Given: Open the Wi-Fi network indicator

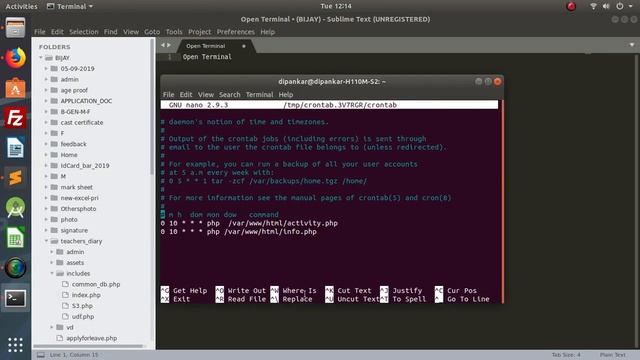Looking at the screenshot, I should [593, 6].
